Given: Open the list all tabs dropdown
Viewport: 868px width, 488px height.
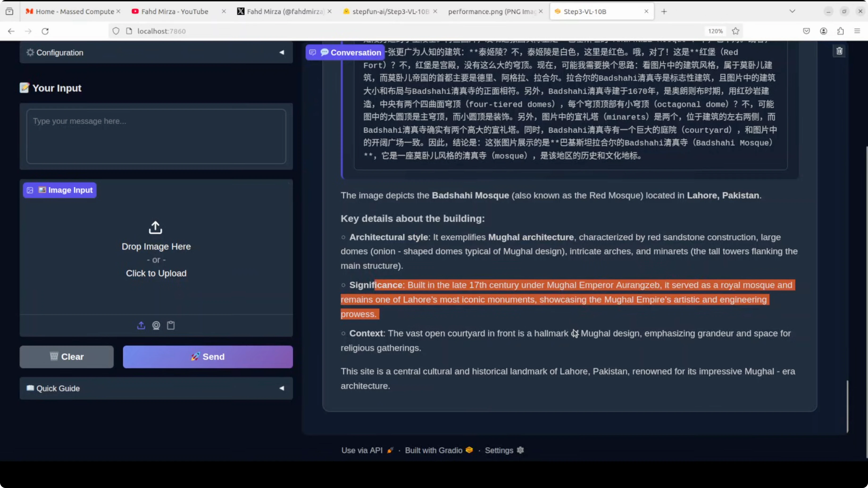Looking at the screenshot, I should point(792,12).
